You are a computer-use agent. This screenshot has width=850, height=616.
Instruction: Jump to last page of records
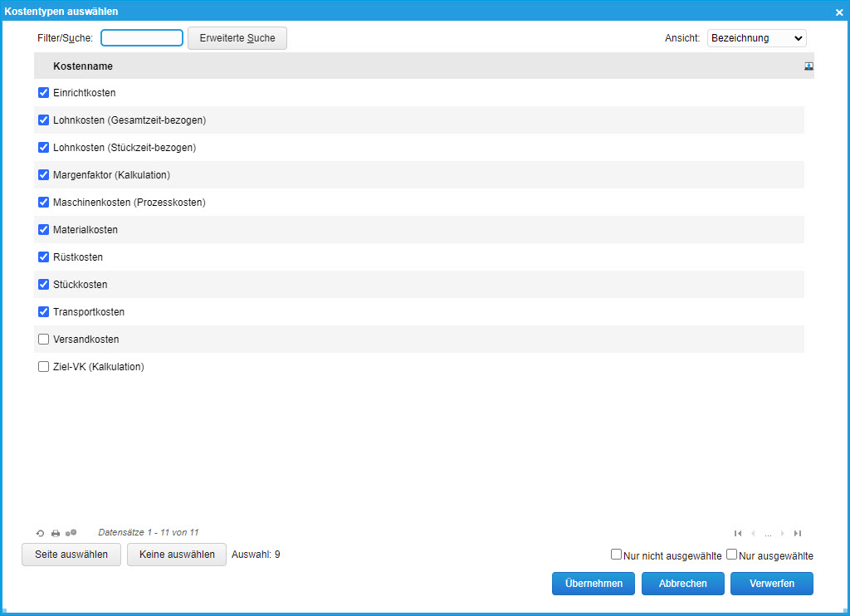(x=798, y=533)
